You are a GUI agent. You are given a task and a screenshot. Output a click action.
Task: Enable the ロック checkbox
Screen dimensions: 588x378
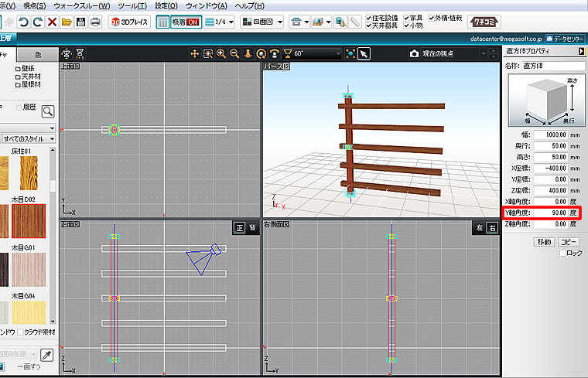click(x=562, y=253)
